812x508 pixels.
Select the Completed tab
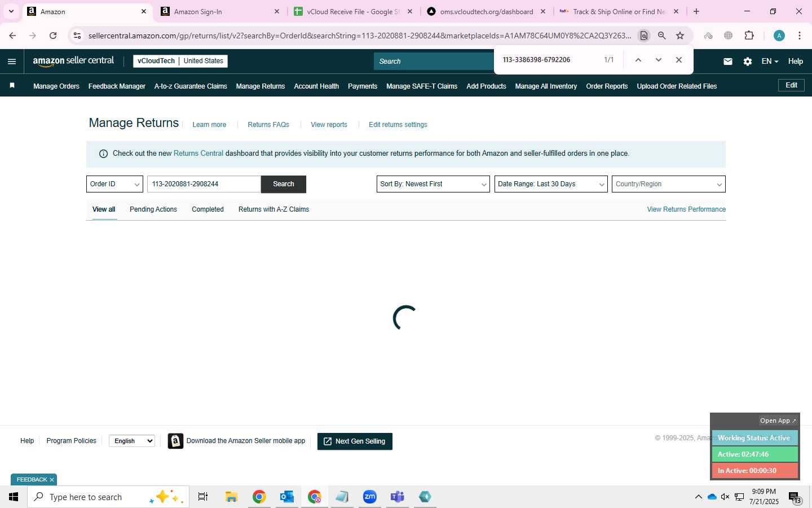[x=208, y=209]
